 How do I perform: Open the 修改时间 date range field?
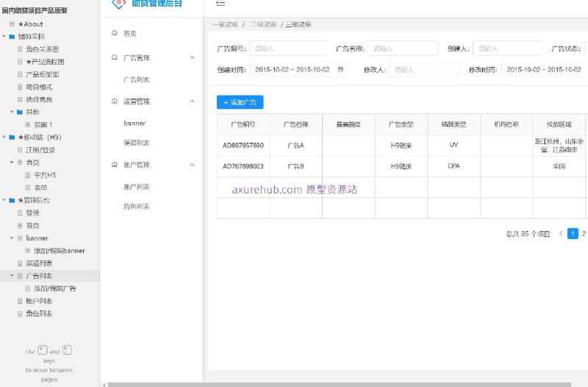coord(545,69)
